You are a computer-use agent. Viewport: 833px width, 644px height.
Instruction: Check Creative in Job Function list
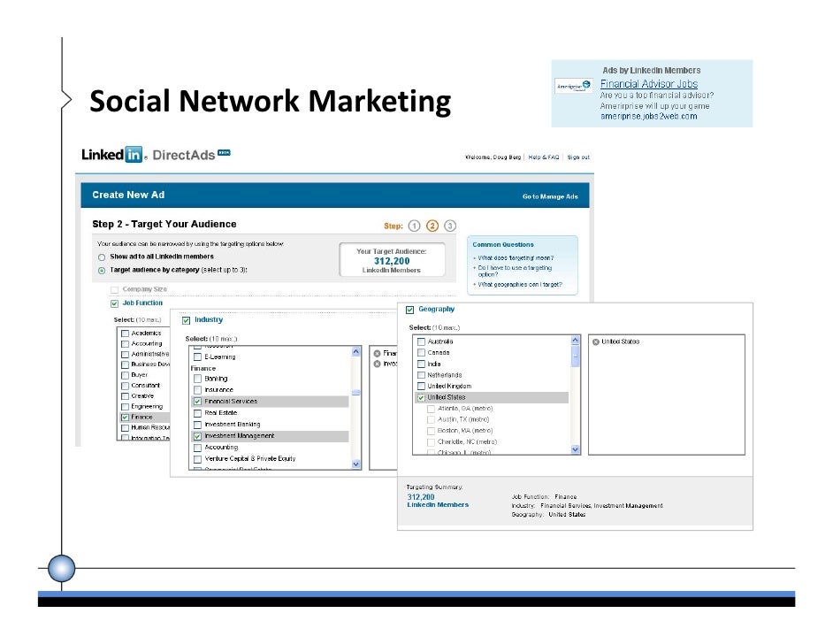point(125,396)
